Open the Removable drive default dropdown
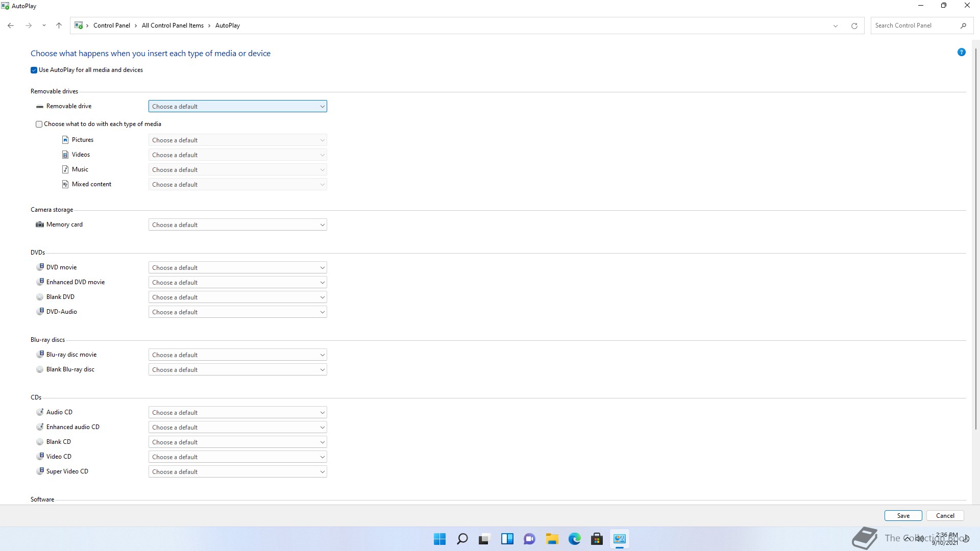Image resolution: width=980 pixels, height=551 pixels. [238, 106]
